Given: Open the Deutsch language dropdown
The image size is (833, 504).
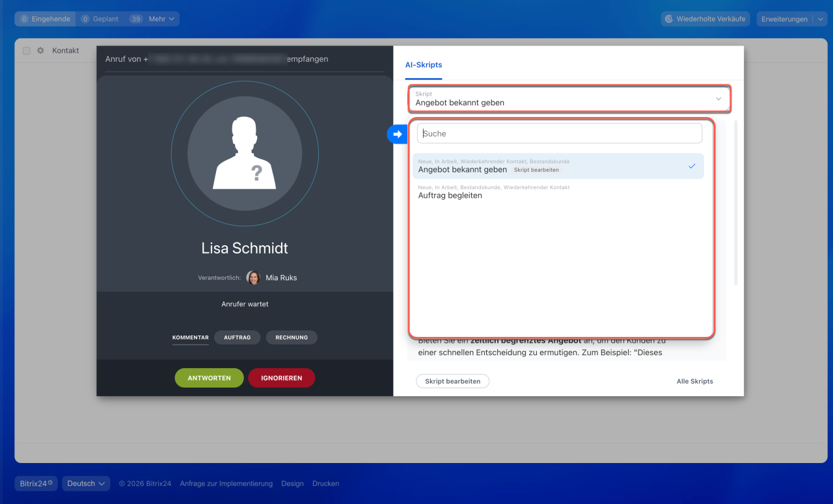Looking at the screenshot, I should (x=87, y=483).
